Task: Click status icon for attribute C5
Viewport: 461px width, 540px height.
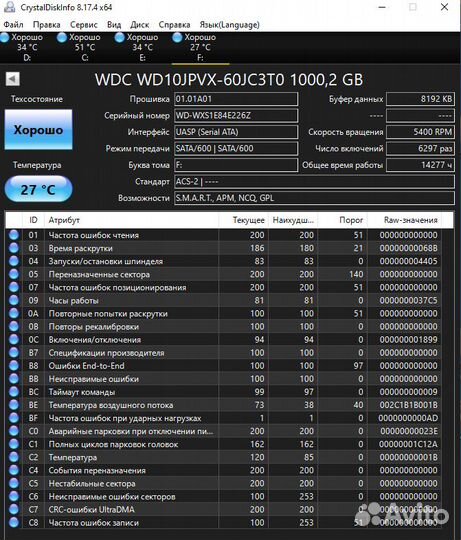Action: [14, 483]
